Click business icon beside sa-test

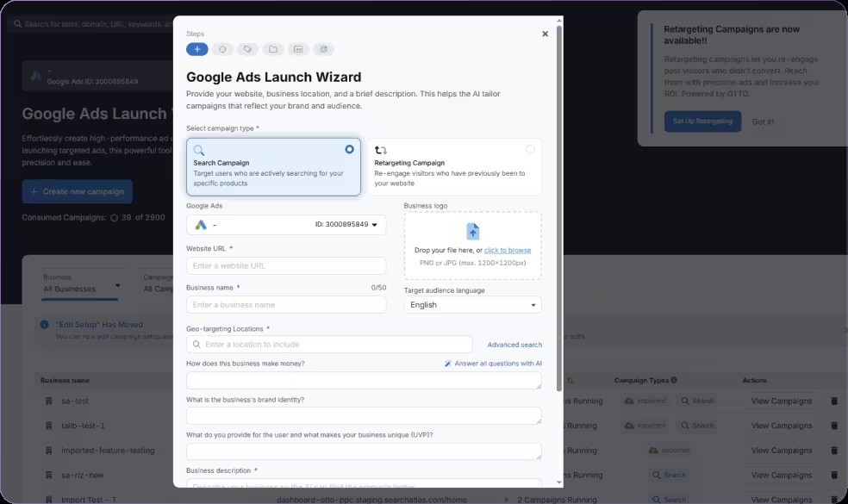coord(48,401)
